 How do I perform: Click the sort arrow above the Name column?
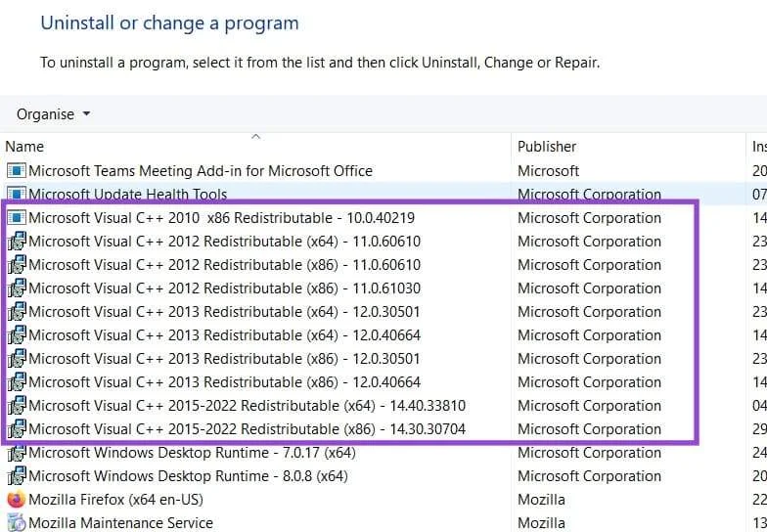pos(255,137)
